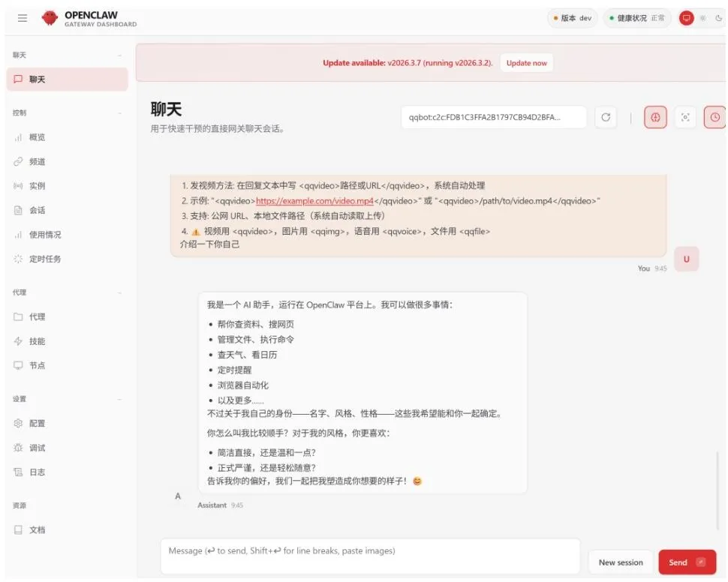Image resolution: width=728 pixels, height=582 pixels.
Task: Open the qqbot session selector dropdown
Action: pyautogui.click(x=494, y=117)
